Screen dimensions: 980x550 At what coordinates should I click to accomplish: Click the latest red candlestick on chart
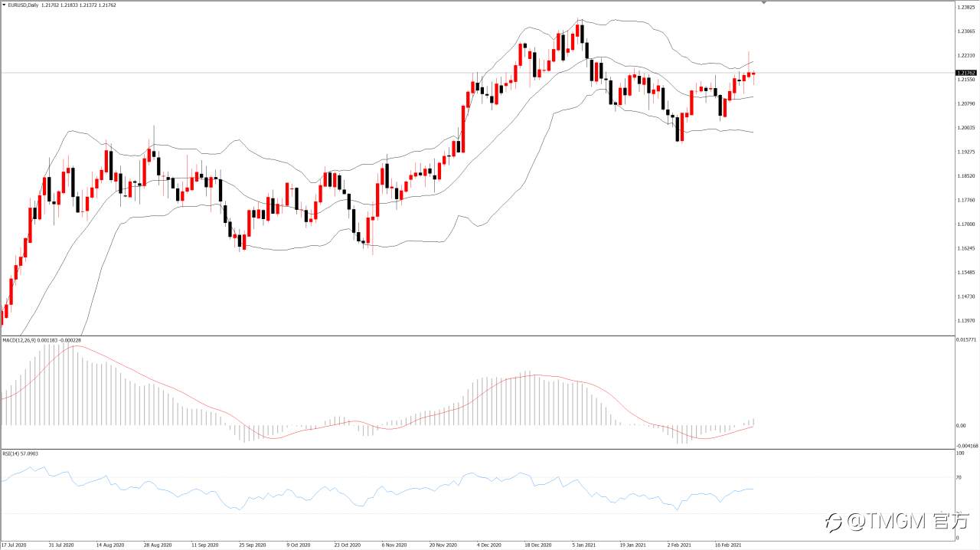[753, 74]
